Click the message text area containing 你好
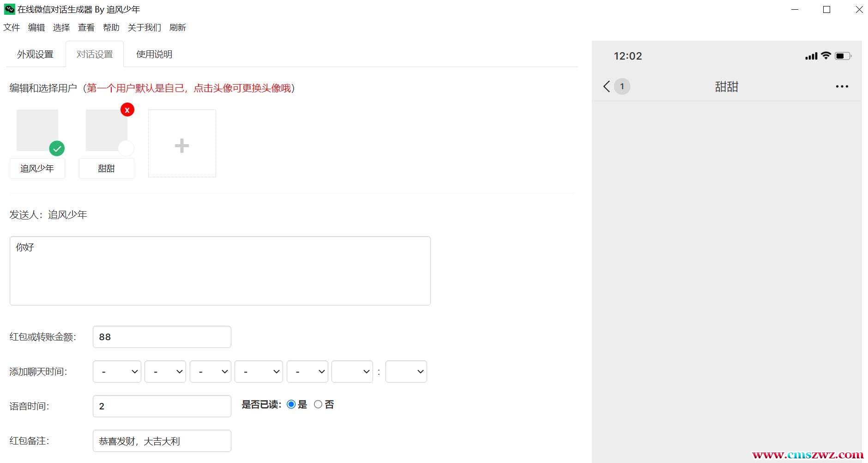Viewport: 868px width, 463px height. click(x=220, y=270)
